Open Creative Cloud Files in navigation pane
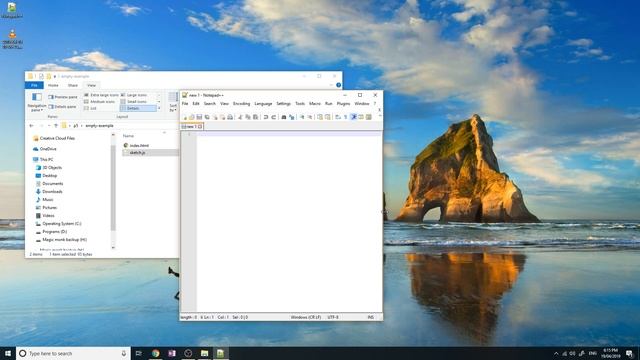Image resolution: width=640 pixels, height=360 pixels. (54, 138)
